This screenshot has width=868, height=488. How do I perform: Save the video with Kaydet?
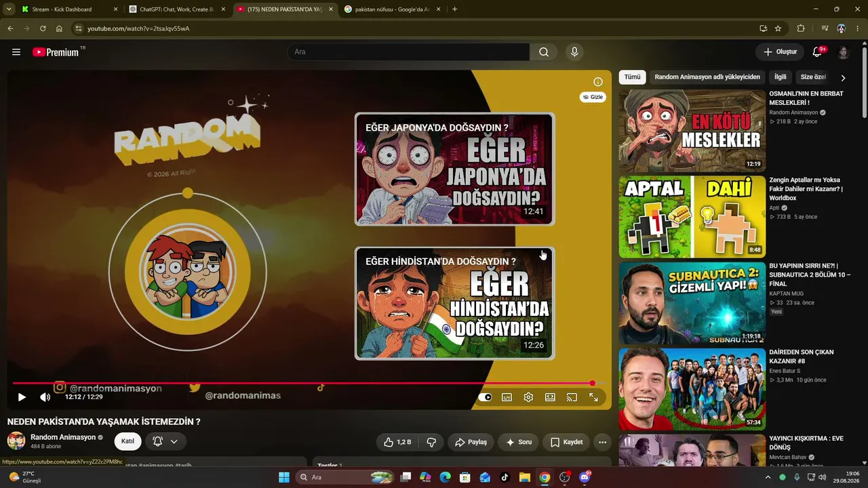[x=566, y=442]
